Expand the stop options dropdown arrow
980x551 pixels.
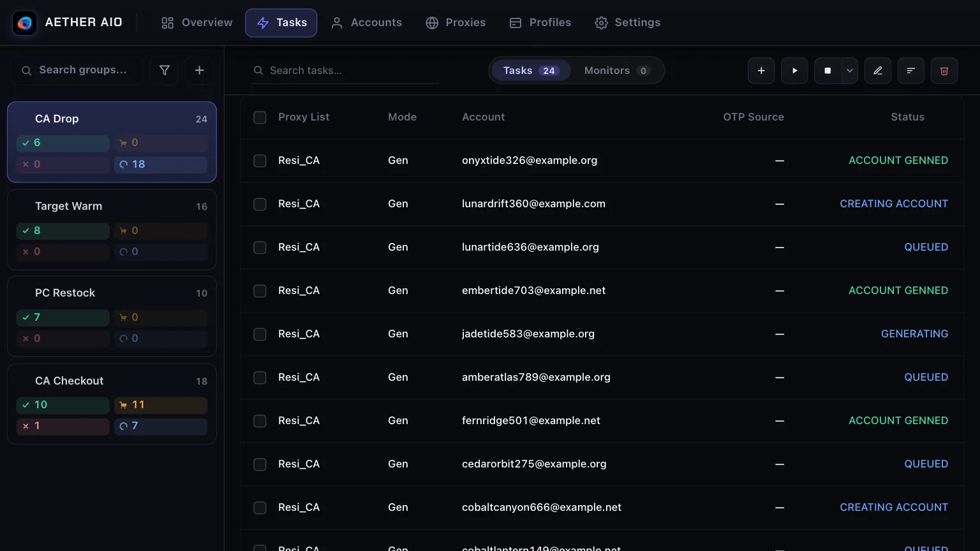tap(850, 71)
